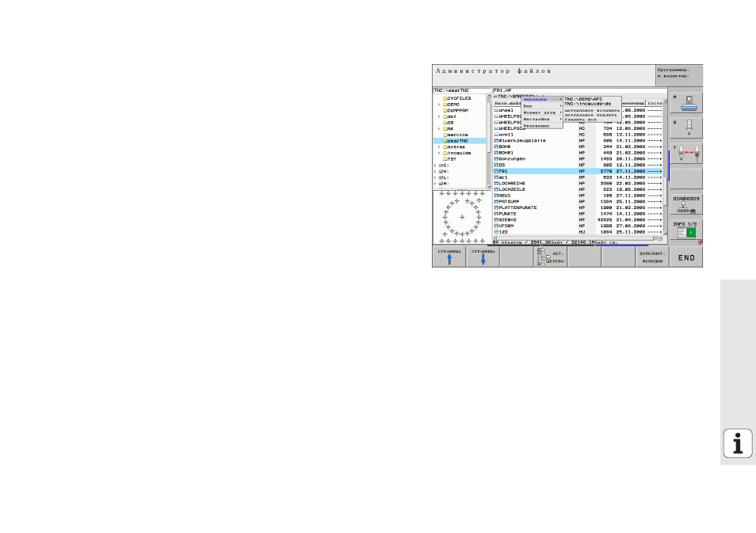
Task: Click the info 'i' icon on the page margin
Action: 738,443
